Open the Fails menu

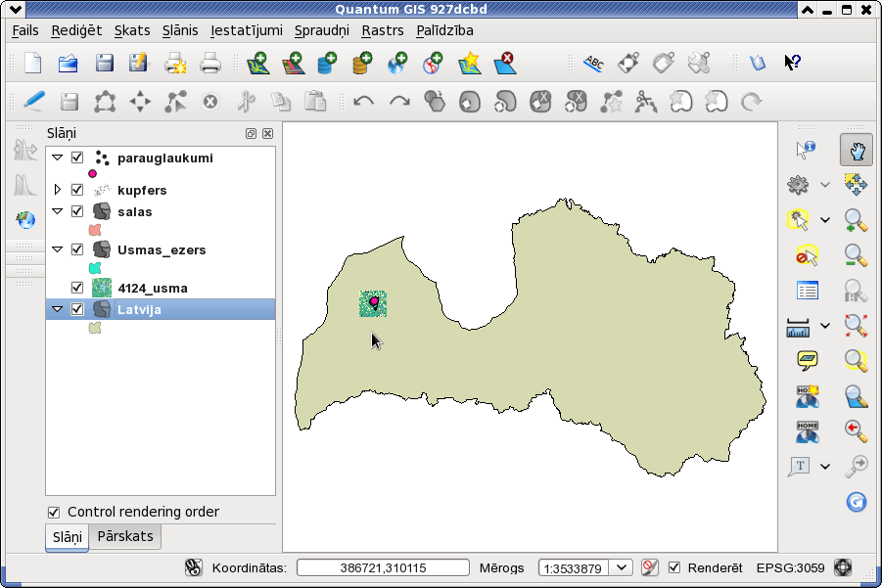click(25, 30)
